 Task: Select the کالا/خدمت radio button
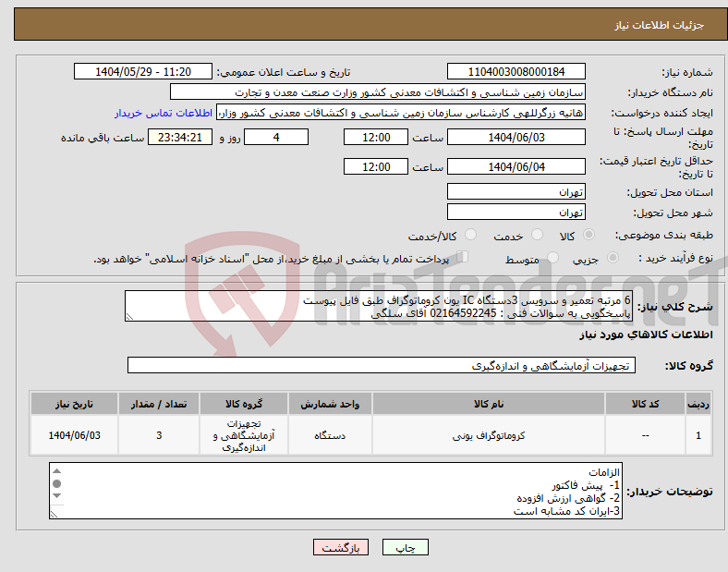pos(471,235)
